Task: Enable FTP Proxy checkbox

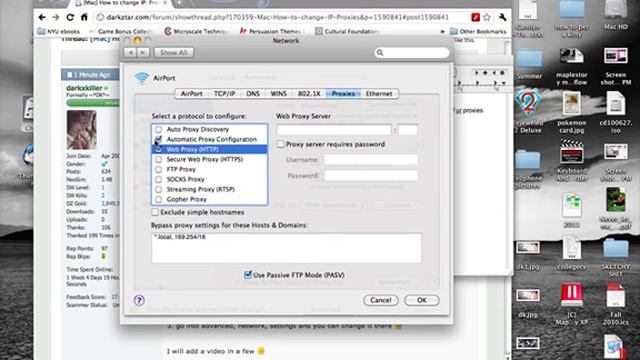Action: [x=158, y=169]
